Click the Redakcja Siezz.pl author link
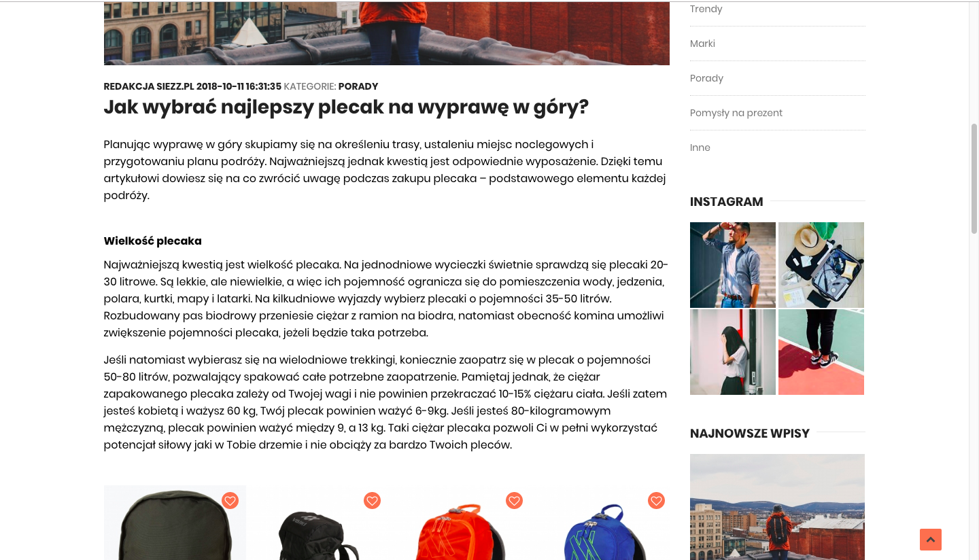The image size is (979, 560). [x=149, y=86]
